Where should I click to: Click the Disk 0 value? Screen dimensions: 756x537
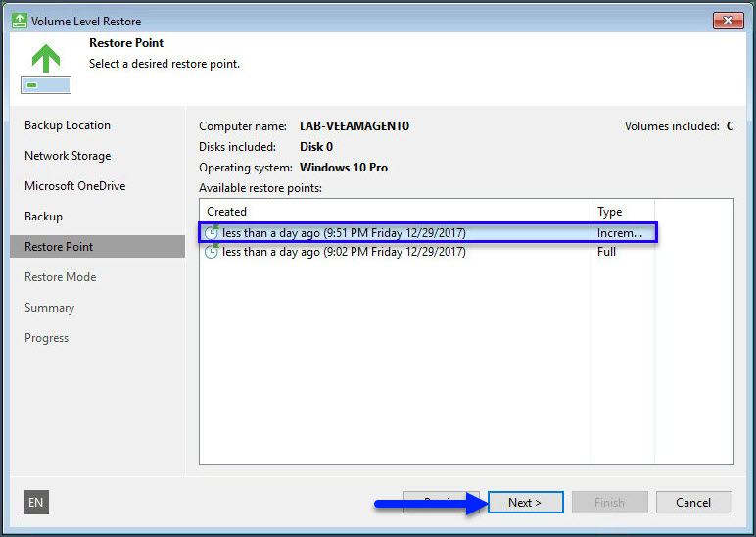[x=316, y=147]
